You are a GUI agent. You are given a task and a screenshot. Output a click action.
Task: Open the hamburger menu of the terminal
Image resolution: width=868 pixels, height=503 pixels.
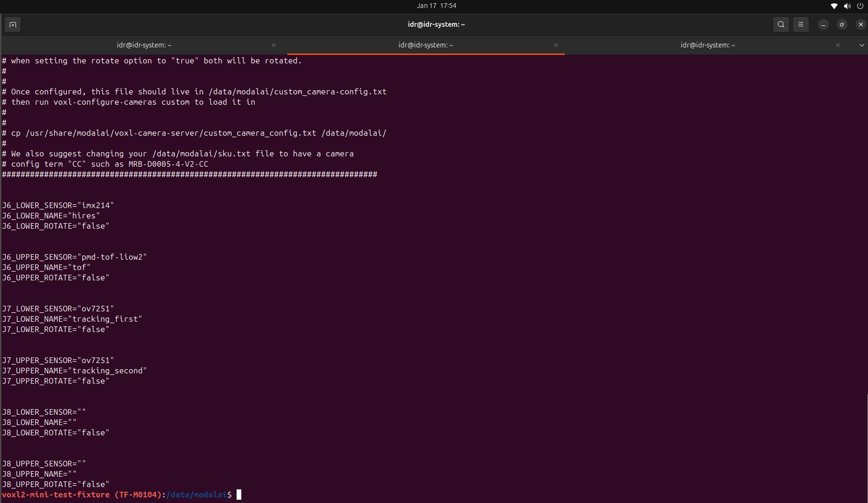(x=801, y=24)
